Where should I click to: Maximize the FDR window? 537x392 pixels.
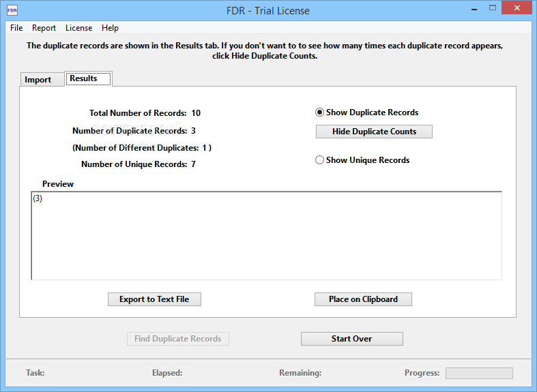click(493, 8)
